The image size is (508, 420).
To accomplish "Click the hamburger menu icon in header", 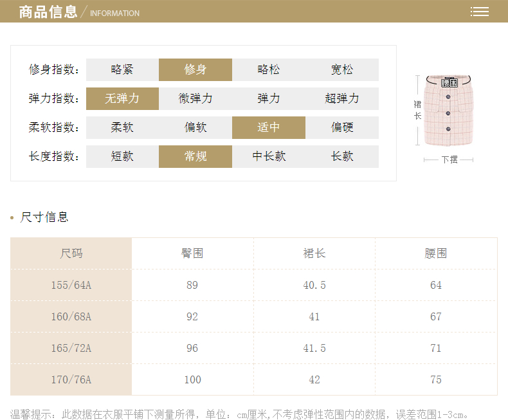I will (479, 12).
